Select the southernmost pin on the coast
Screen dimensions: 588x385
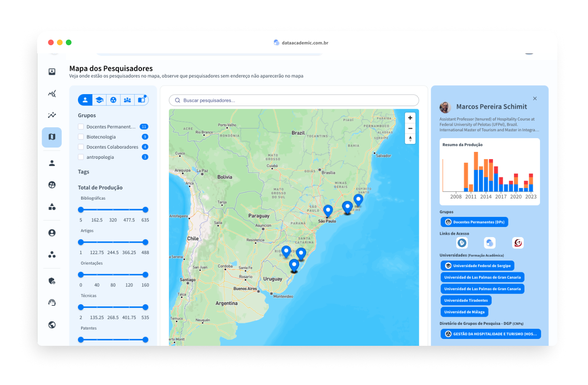[x=294, y=265]
